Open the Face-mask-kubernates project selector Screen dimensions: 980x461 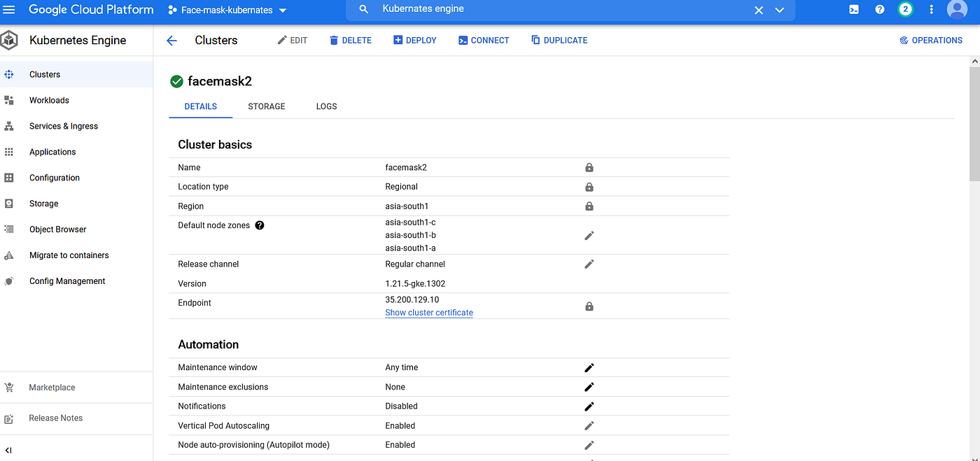(x=227, y=10)
